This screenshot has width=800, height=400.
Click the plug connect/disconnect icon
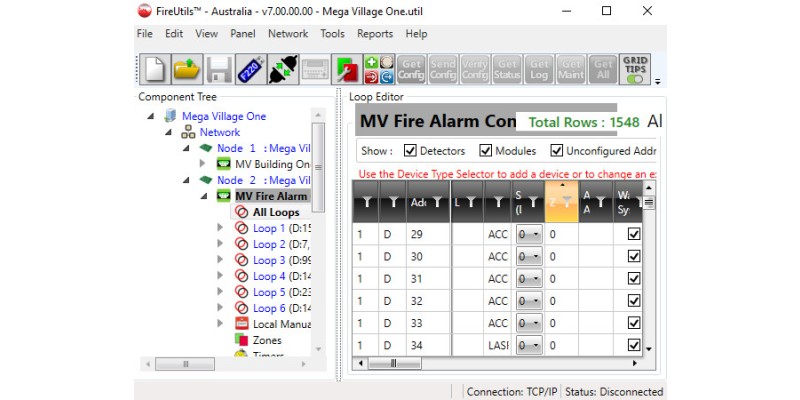[x=283, y=69]
